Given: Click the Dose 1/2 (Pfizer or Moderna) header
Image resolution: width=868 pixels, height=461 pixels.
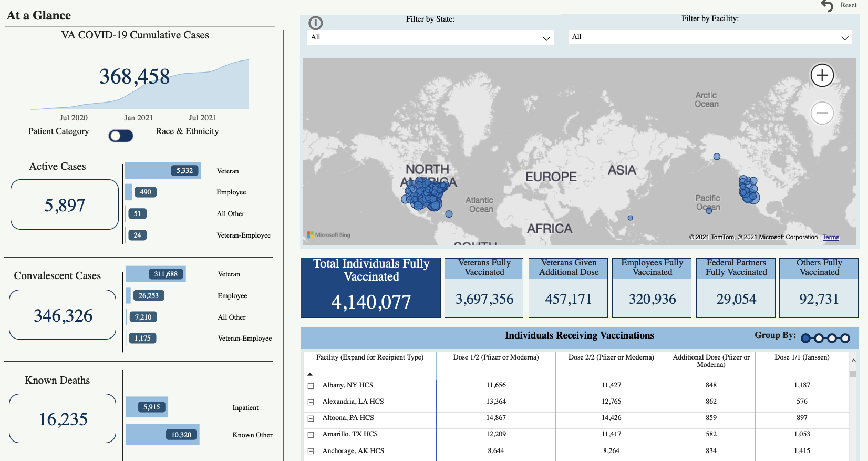Looking at the screenshot, I should 495,357.
